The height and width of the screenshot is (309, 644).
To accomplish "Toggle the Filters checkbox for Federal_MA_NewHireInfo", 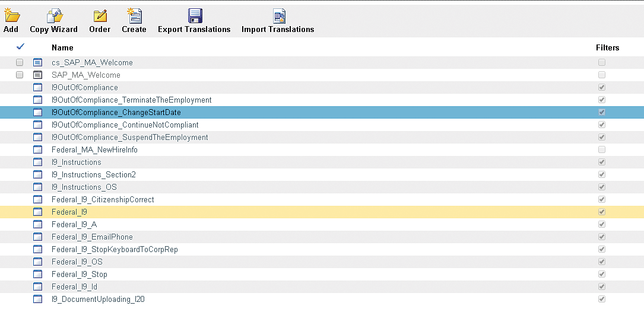I will [x=602, y=150].
